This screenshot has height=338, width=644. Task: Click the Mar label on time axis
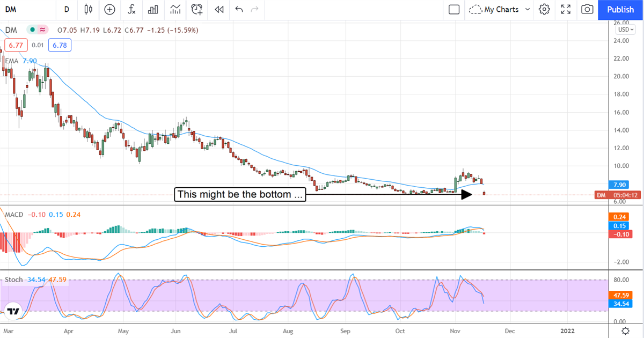click(10, 331)
